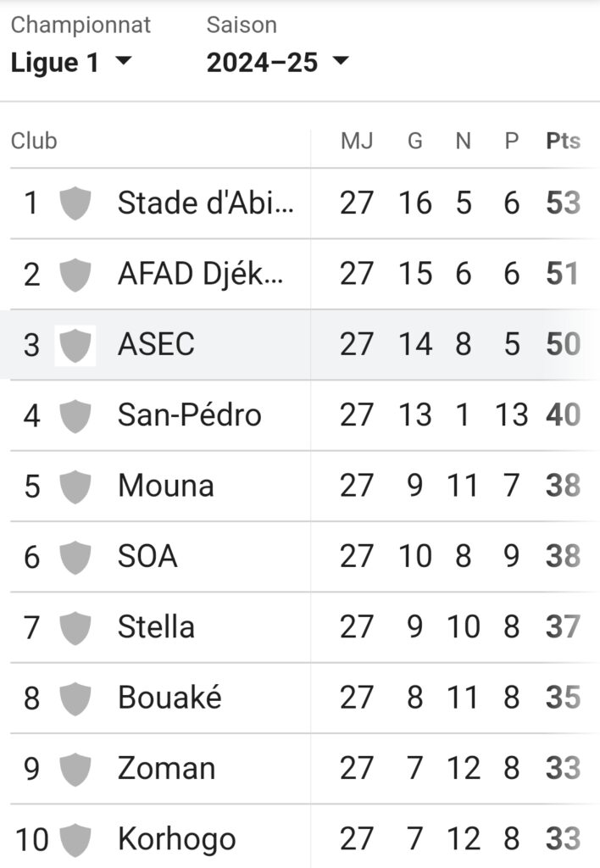Image resolution: width=600 pixels, height=868 pixels.
Task: Click Stade d'Abi… club shield icon
Action: (x=75, y=203)
